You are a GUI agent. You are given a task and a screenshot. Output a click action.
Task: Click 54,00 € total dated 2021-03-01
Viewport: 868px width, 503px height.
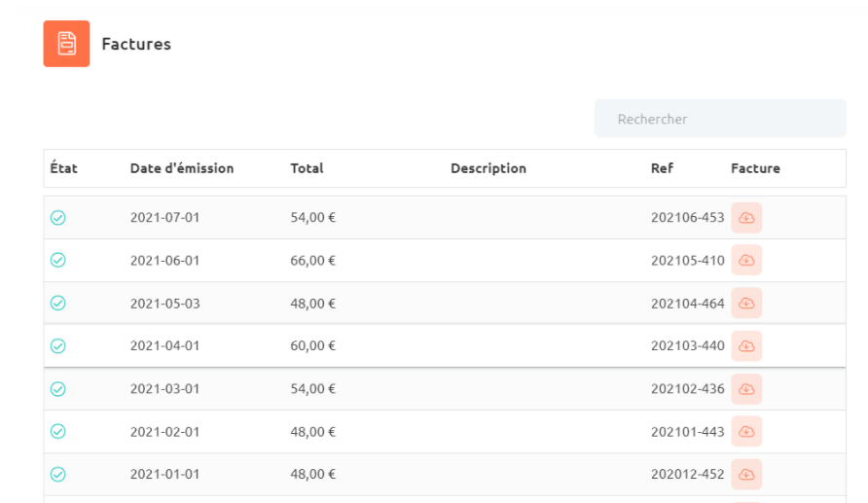(312, 389)
